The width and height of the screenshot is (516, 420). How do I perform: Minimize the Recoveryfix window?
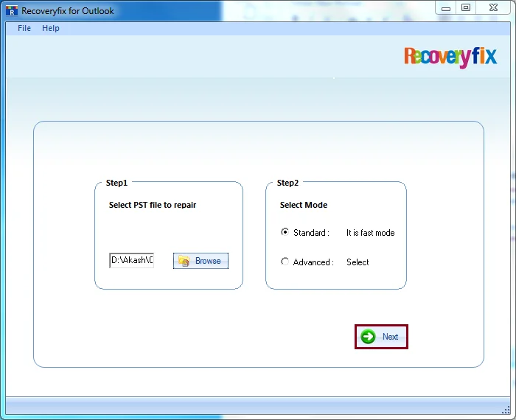tap(446, 8)
